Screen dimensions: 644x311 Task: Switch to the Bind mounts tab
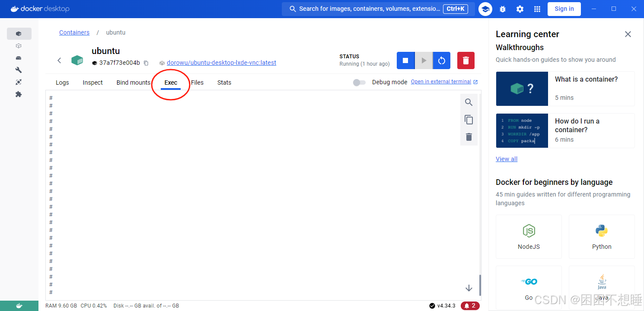pyautogui.click(x=134, y=83)
